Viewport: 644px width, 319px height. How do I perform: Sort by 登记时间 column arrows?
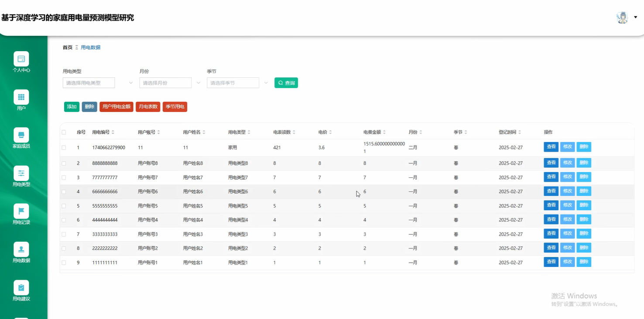tap(520, 132)
